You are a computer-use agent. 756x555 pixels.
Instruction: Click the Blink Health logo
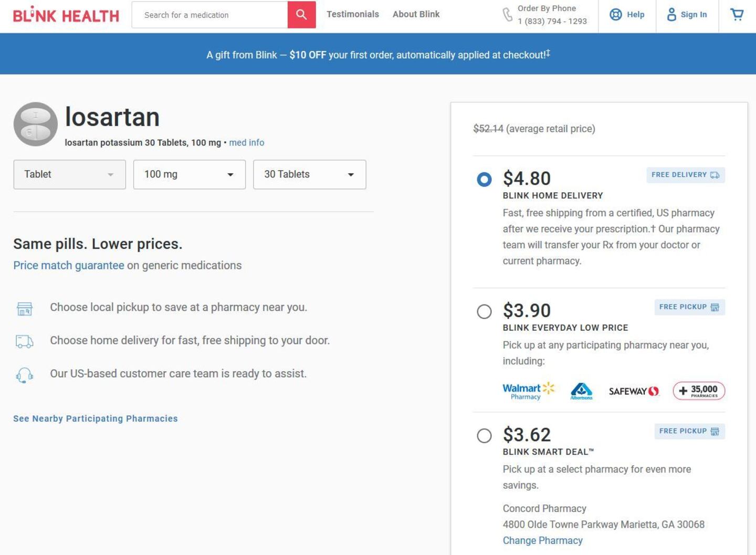66,15
